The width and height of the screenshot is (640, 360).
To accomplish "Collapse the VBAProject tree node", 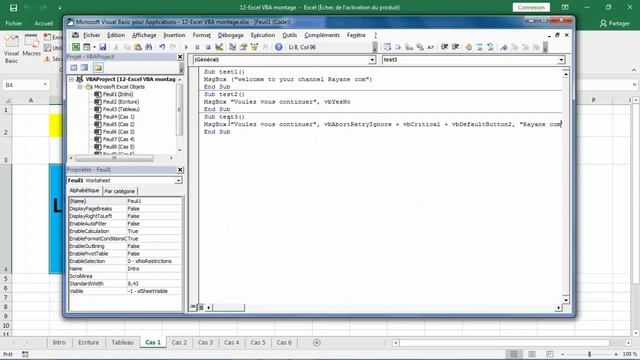I will click(72, 79).
